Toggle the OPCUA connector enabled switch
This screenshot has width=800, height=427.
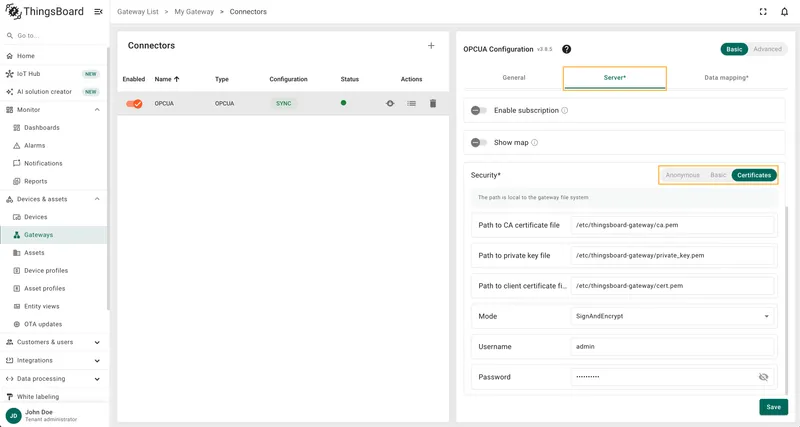pyautogui.click(x=134, y=104)
